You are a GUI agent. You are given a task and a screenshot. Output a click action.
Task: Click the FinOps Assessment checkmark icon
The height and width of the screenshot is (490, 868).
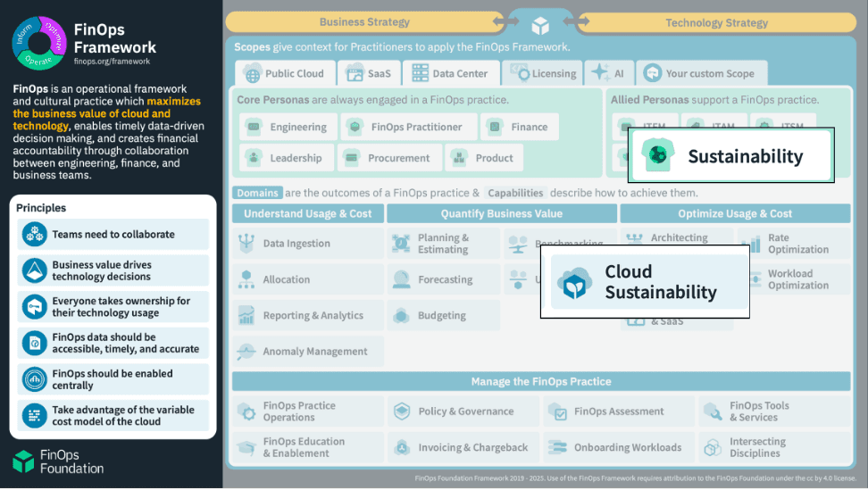[557, 411]
